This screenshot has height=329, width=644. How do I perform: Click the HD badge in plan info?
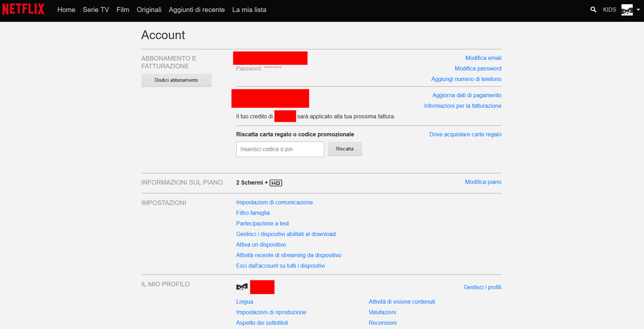click(x=276, y=183)
